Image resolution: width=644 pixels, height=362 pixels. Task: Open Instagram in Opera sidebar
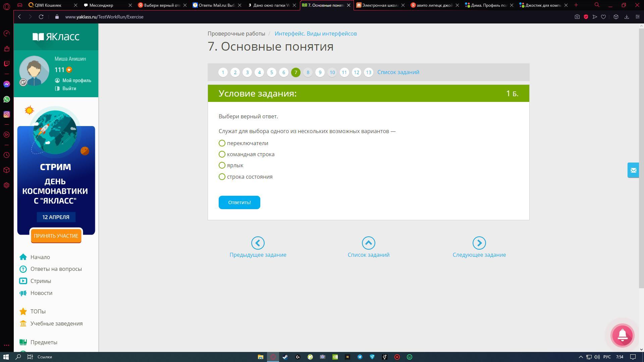point(7,114)
